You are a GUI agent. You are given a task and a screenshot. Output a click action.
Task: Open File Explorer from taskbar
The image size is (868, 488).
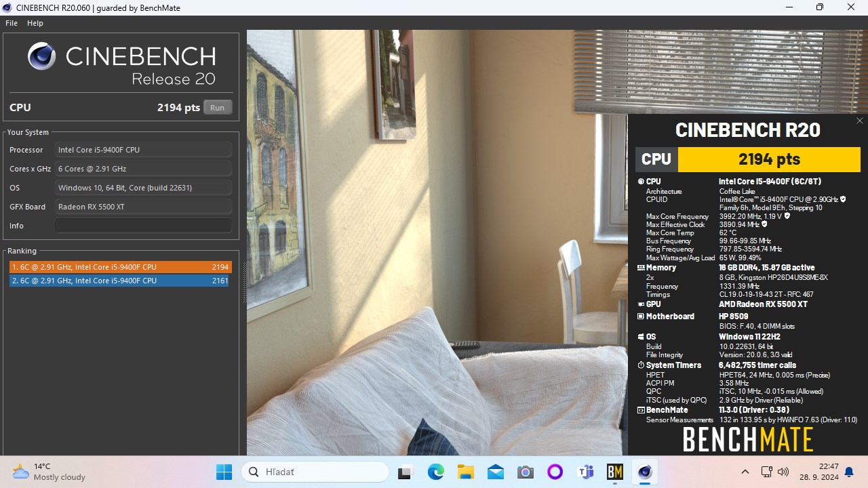(465, 472)
